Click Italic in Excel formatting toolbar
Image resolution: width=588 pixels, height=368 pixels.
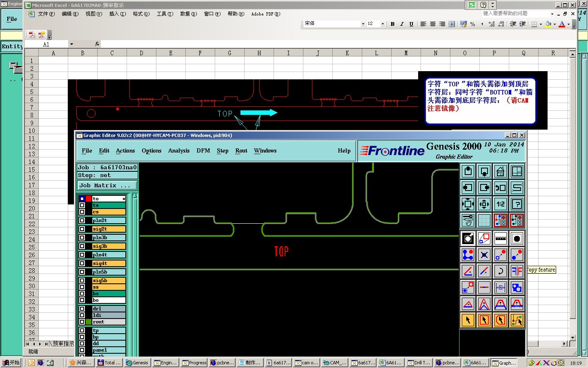click(x=402, y=24)
